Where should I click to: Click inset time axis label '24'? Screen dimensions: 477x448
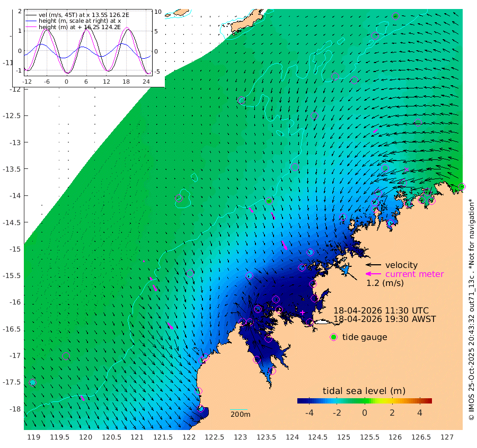click(146, 82)
